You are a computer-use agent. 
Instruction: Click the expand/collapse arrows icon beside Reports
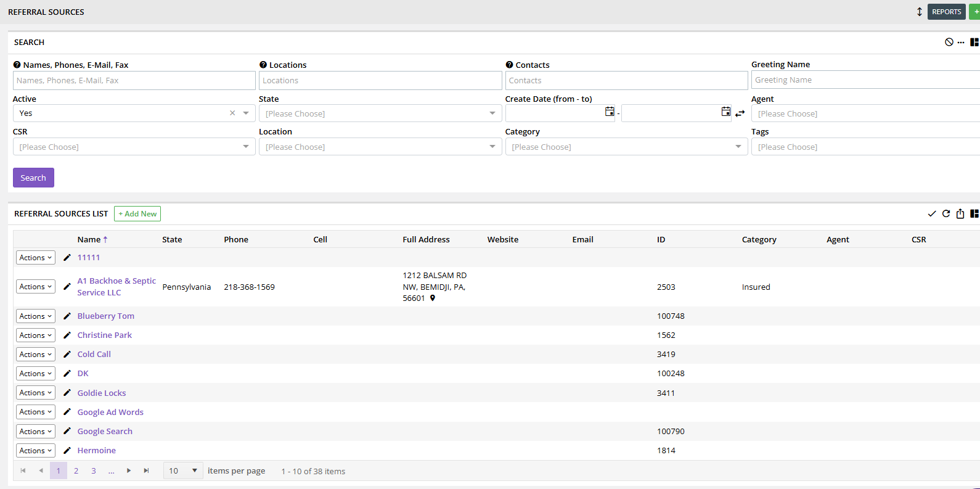(920, 12)
